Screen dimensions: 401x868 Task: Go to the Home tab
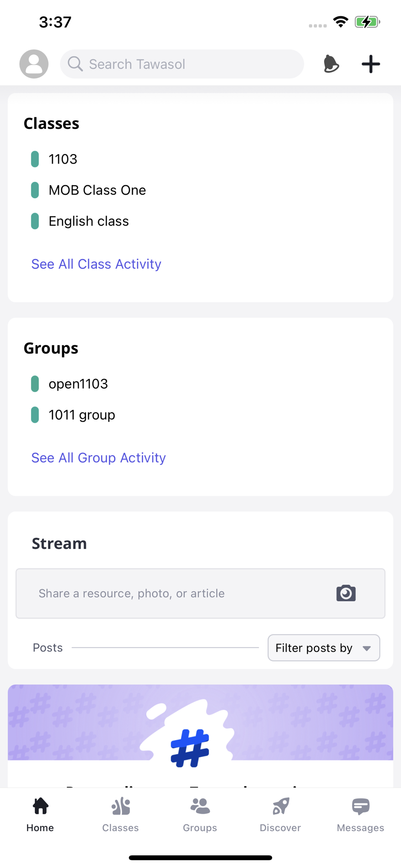click(x=40, y=815)
